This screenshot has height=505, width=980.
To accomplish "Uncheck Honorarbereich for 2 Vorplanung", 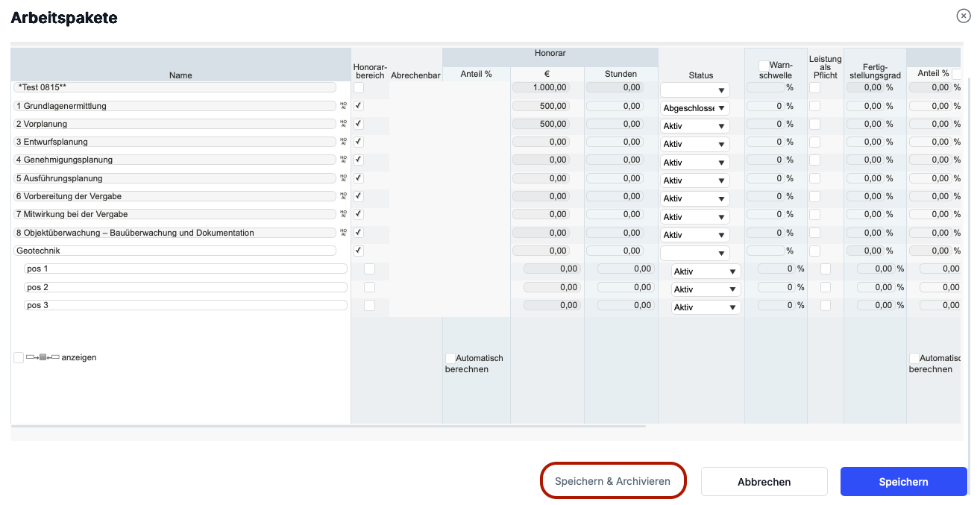I will [x=359, y=124].
